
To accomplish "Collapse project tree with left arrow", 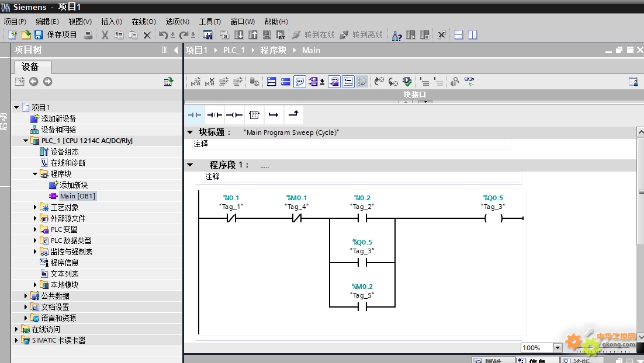I will pyautogui.click(x=176, y=50).
